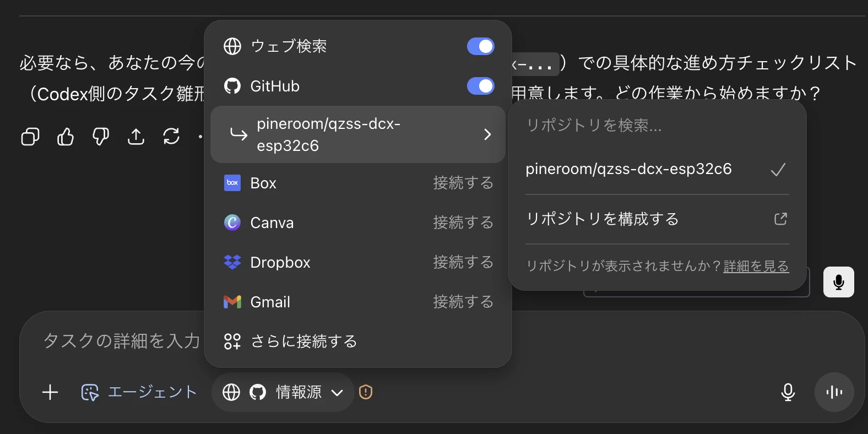868x434 pixels.
Task: Disable the GitHub source toggle
Action: [480, 86]
